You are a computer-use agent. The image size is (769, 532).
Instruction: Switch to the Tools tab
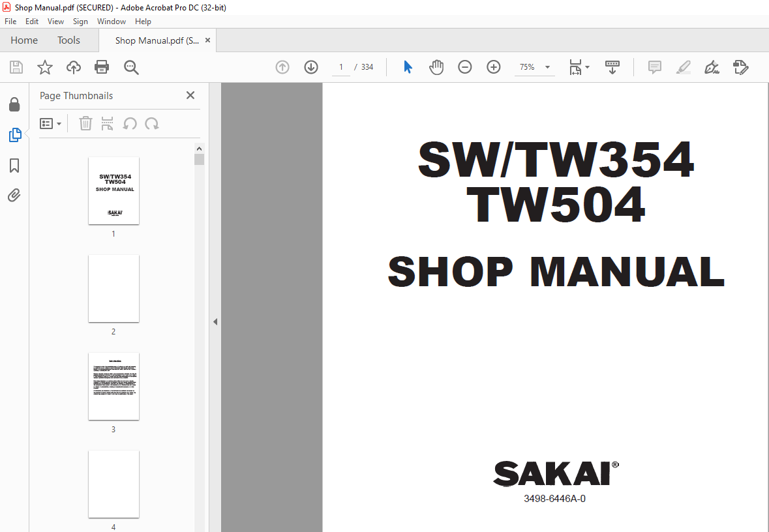[x=68, y=40]
